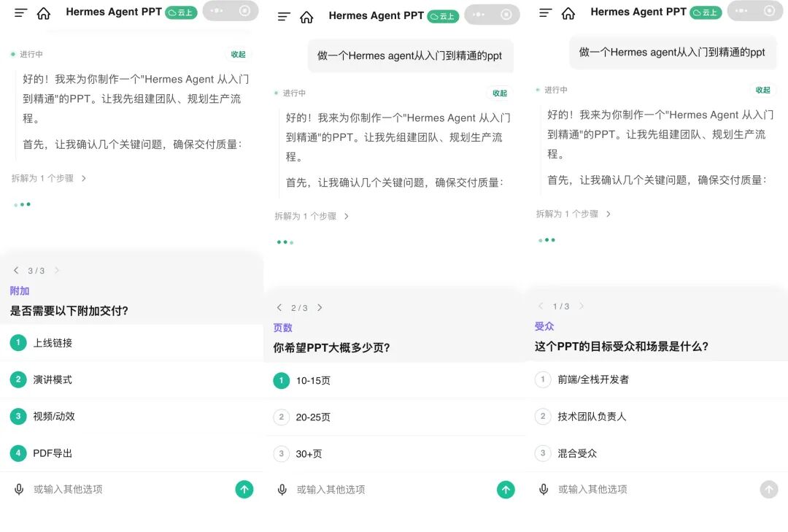
Task: Select 20-25页 option
Action: pyautogui.click(x=395, y=417)
